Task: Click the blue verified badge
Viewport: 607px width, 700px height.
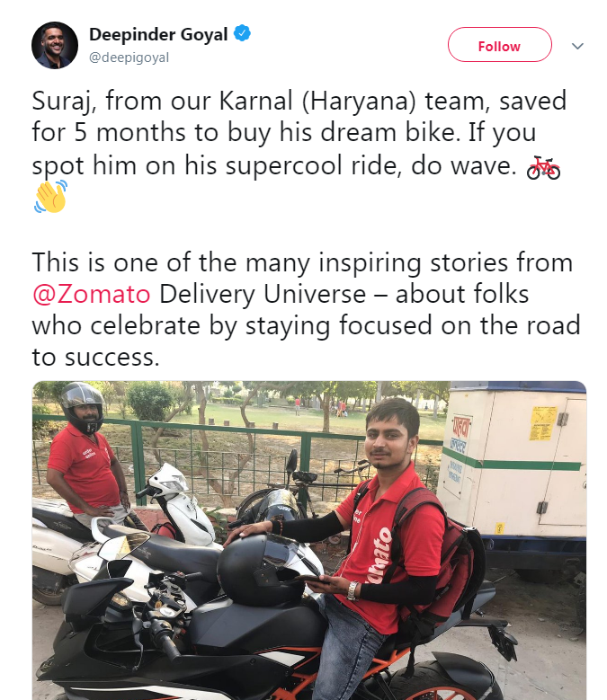Action: [x=242, y=33]
